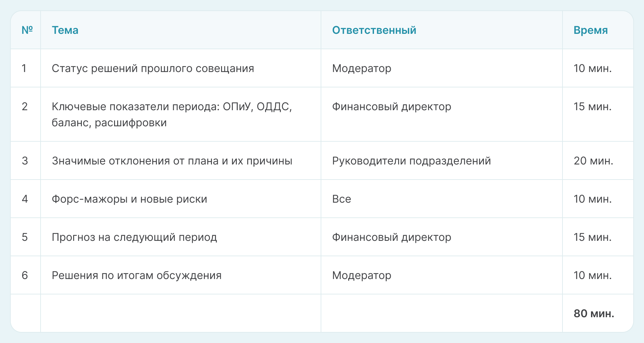Select "Финансовый директор" in the forecast row
The height and width of the screenshot is (343, 644).
point(391,237)
